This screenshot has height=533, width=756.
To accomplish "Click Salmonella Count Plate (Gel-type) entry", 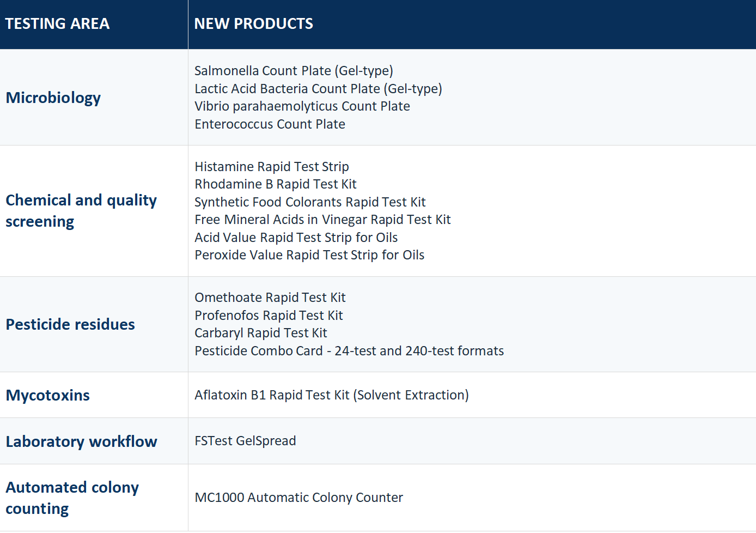I will coord(294,71).
